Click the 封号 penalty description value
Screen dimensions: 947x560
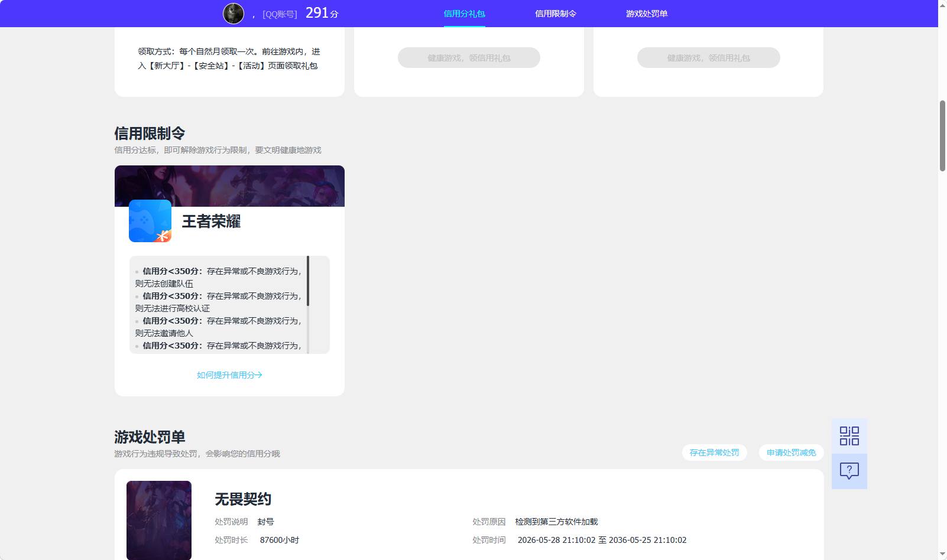tap(265, 522)
